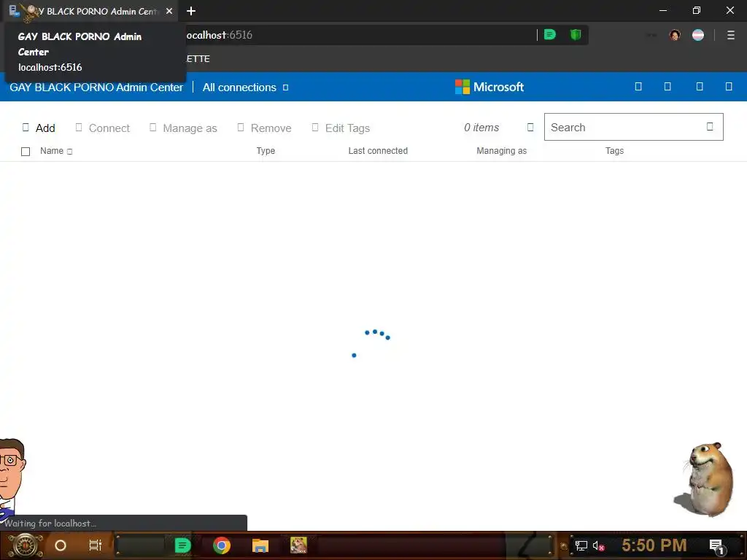Click the Cortana circle on the taskbar

click(61, 545)
